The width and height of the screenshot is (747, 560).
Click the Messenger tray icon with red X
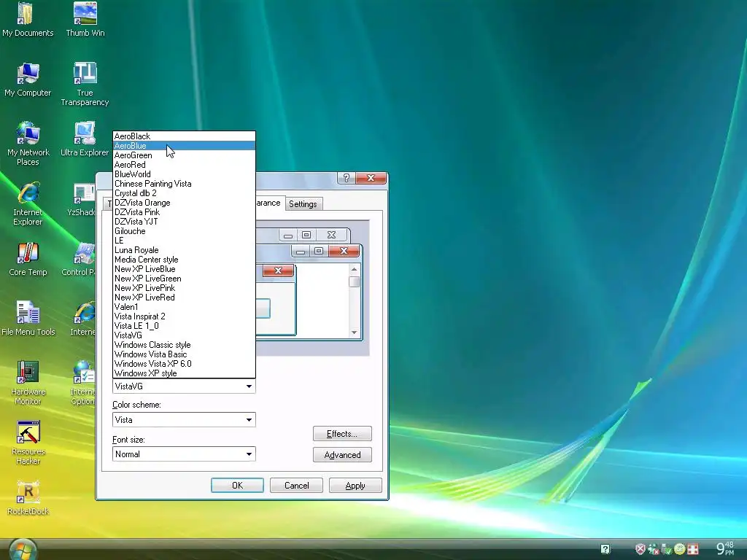tap(654, 549)
